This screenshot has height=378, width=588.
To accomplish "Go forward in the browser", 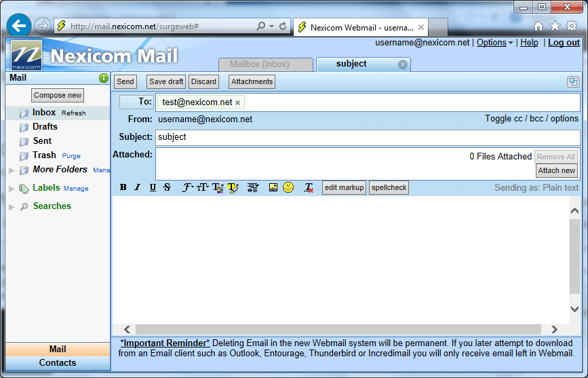I will (42, 26).
